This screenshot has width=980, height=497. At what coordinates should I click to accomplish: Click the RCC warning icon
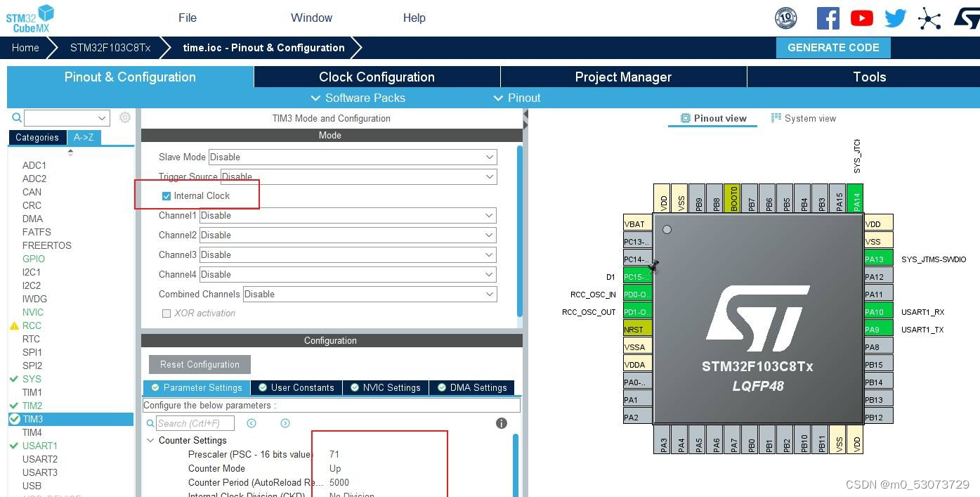[14, 325]
